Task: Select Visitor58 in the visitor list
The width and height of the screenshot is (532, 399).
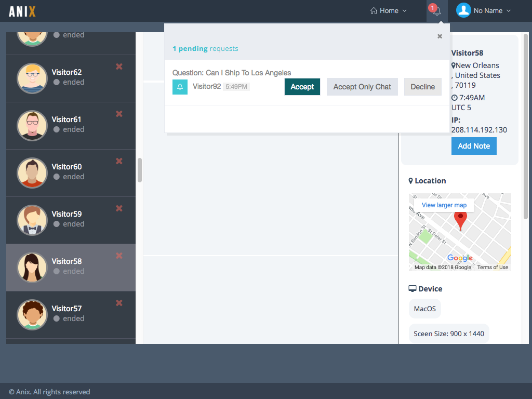Action: (66, 266)
